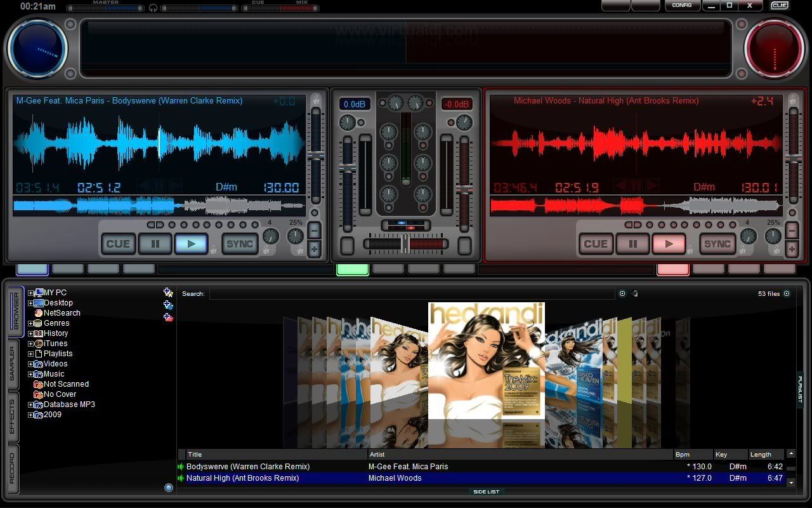Expand the Database MP3 tree node
The width and height of the screenshot is (812, 508).
click(30, 404)
